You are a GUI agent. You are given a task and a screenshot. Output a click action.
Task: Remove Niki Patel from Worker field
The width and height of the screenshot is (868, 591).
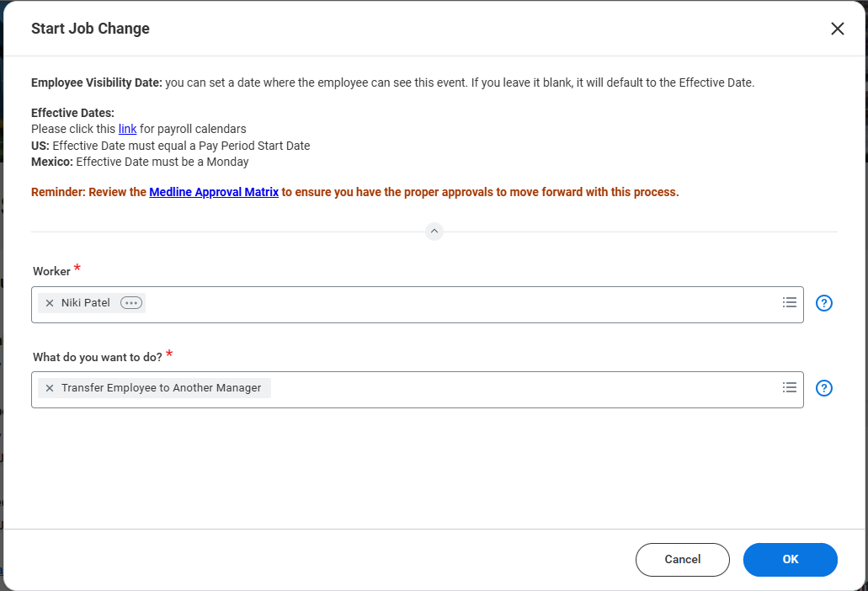click(50, 303)
